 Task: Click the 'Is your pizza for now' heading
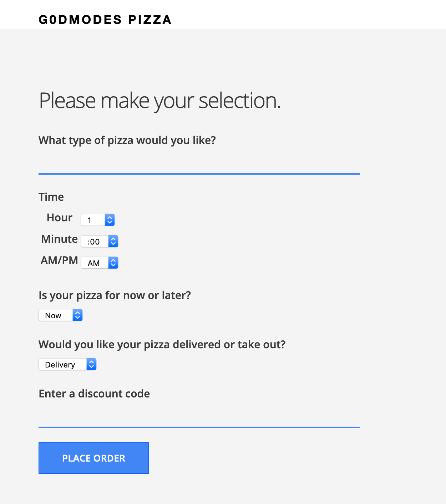coord(115,295)
